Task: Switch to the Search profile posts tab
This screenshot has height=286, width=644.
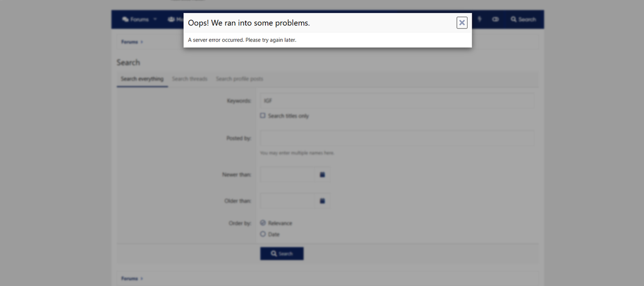Action: (239, 79)
